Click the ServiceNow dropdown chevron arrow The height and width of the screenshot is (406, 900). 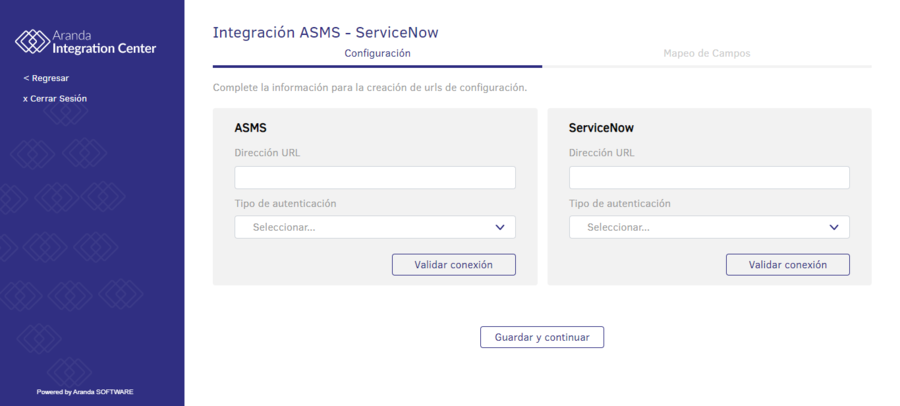tap(834, 227)
